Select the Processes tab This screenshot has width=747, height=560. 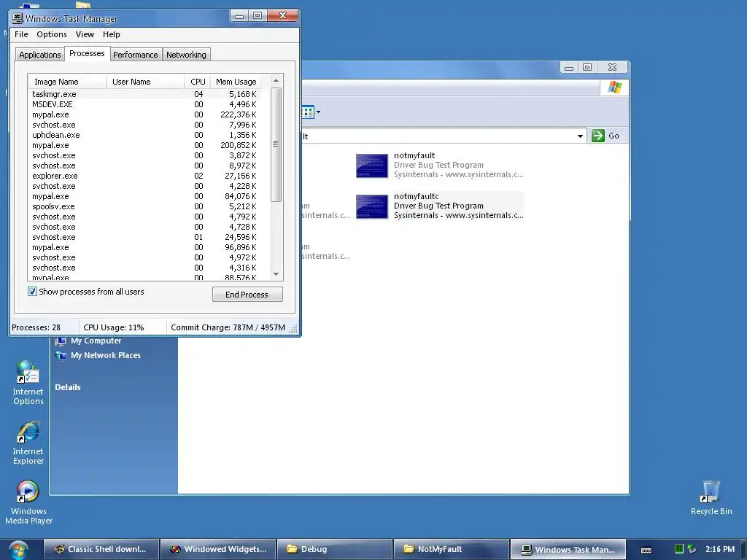click(x=87, y=53)
